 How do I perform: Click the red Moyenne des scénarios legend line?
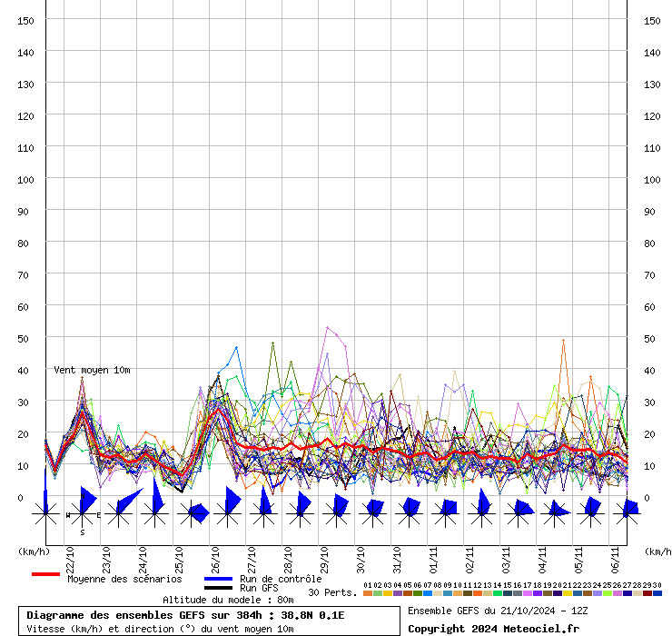[45, 574]
